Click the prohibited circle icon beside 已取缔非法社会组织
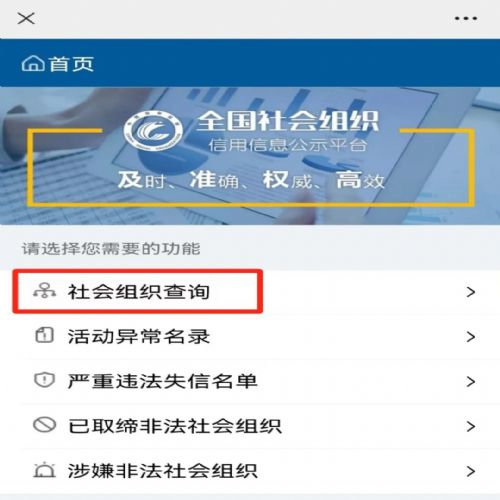This screenshot has height=500, width=500. click(x=44, y=425)
